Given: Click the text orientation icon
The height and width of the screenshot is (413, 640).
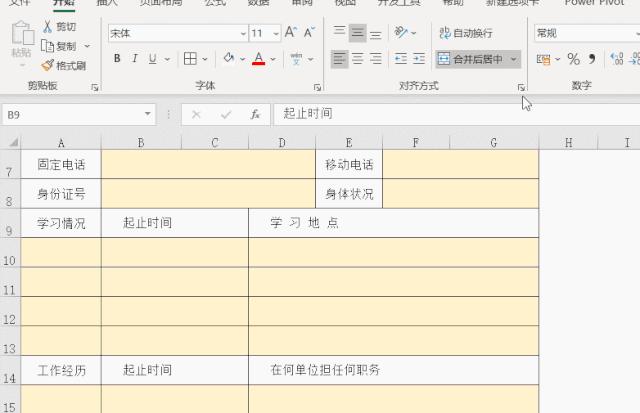Looking at the screenshot, I should point(401,32).
